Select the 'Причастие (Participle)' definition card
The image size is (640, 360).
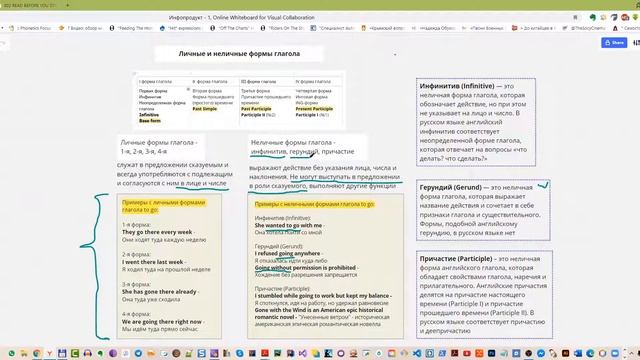pyautogui.click(x=484, y=294)
